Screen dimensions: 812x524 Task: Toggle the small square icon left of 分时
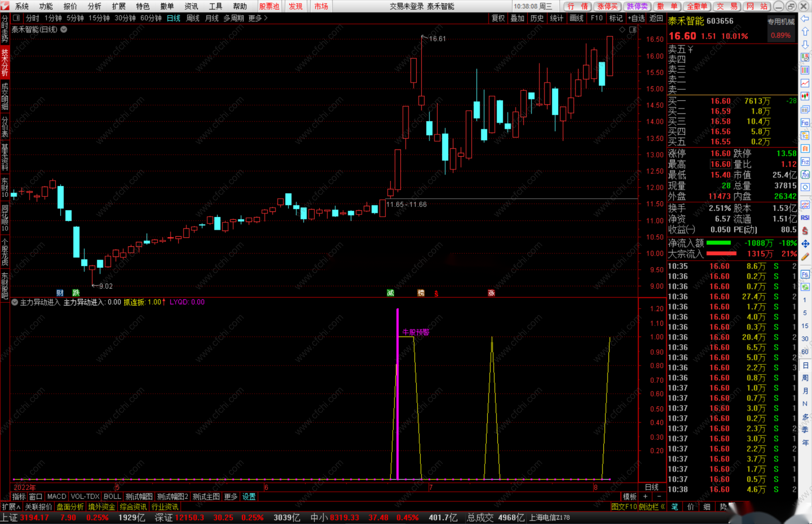click(x=16, y=18)
